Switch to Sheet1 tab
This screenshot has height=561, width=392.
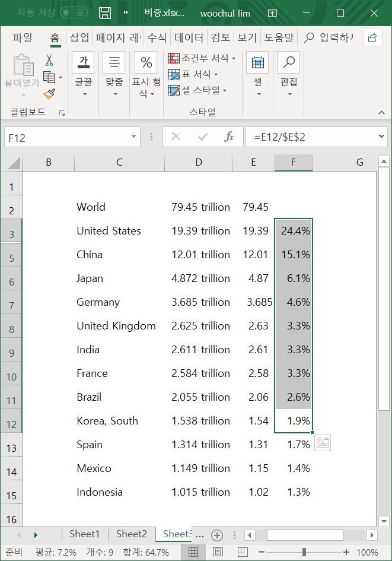pos(84,534)
